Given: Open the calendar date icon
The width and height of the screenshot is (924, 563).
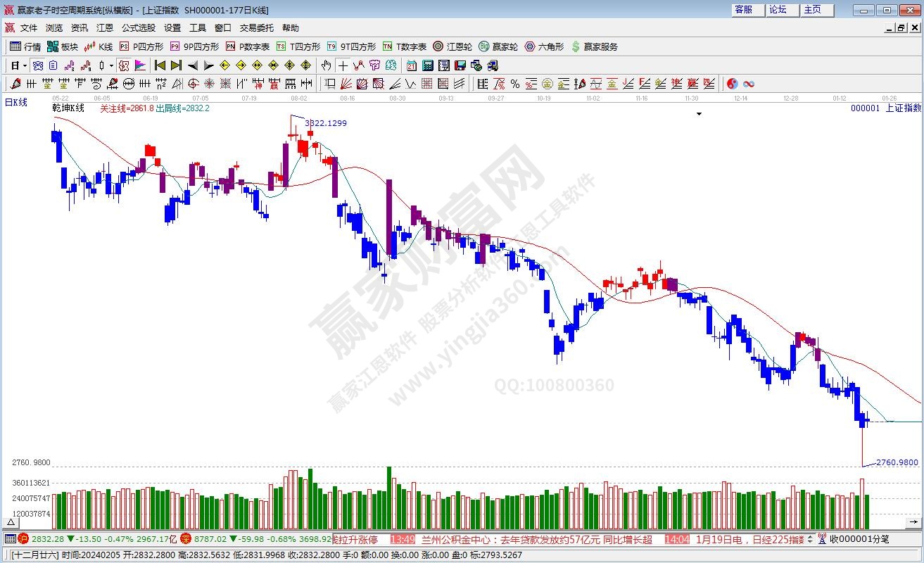Looking at the screenshot, I should tap(411, 65).
